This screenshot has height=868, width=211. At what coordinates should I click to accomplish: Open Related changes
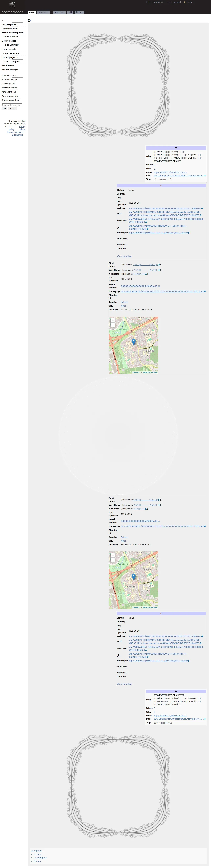tap(9, 79)
